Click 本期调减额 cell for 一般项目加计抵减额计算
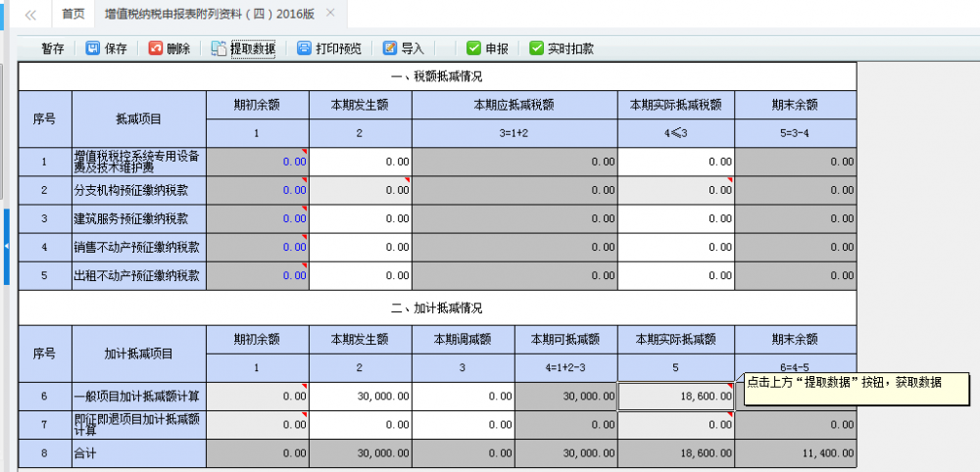 click(x=464, y=397)
